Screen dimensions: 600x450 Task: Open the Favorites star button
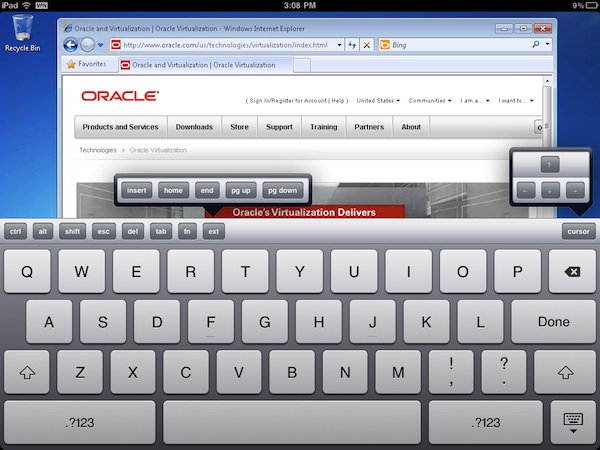[x=86, y=64]
